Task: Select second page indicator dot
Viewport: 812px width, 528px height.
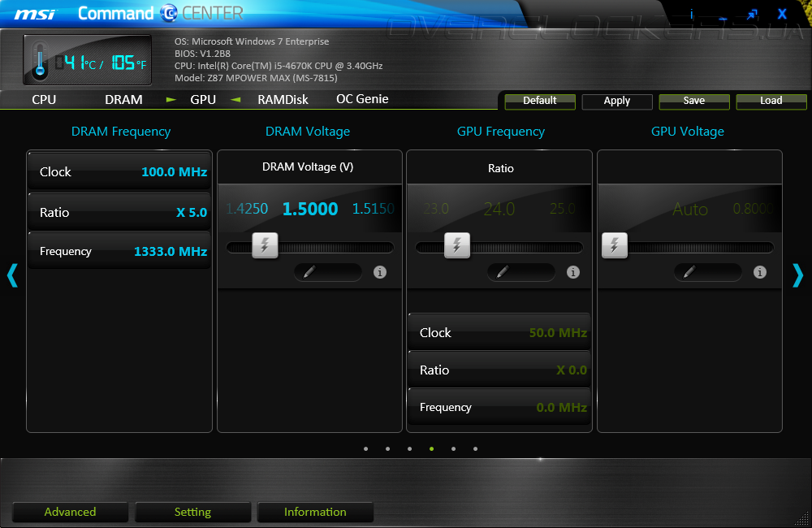Action: pyautogui.click(x=388, y=448)
